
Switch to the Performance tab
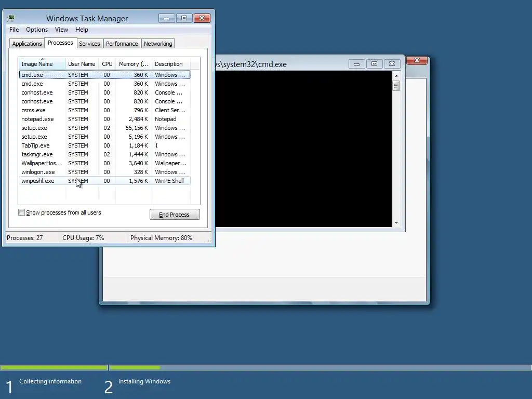(122, 44)
